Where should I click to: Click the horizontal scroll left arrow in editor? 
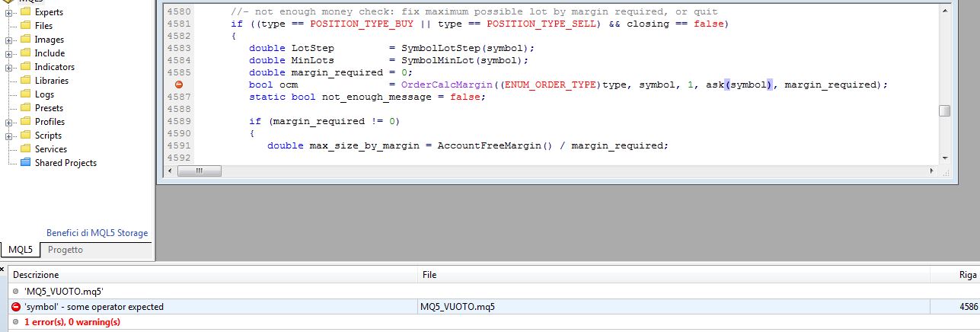171,171
